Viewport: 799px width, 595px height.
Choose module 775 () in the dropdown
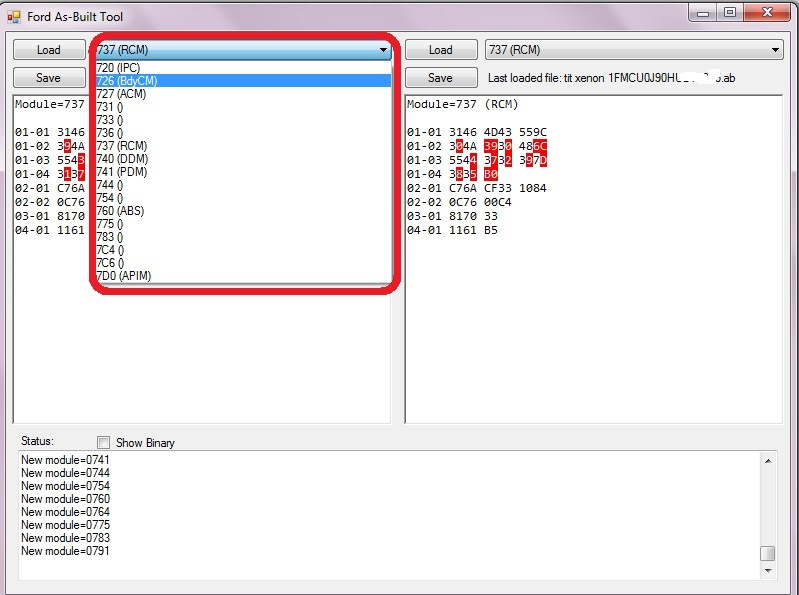(243, 224)
